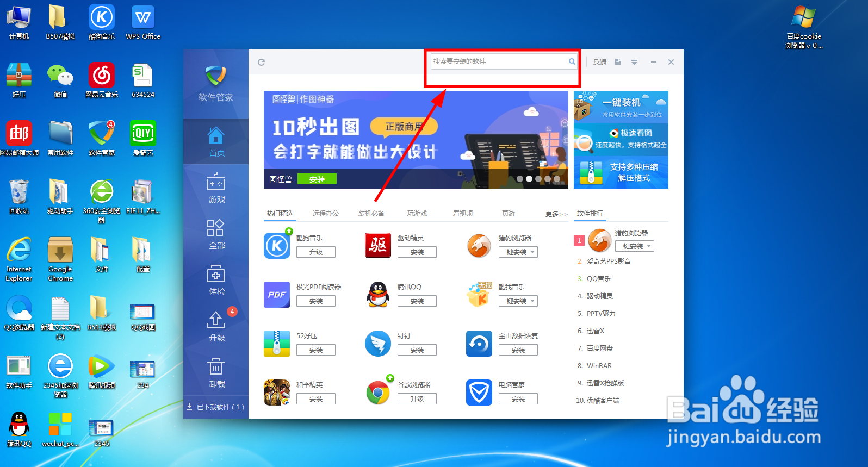The image size is (868, 467).
Task: Select the 热门精选 tab
Action: pyautogui.click(x=280, y=214)
